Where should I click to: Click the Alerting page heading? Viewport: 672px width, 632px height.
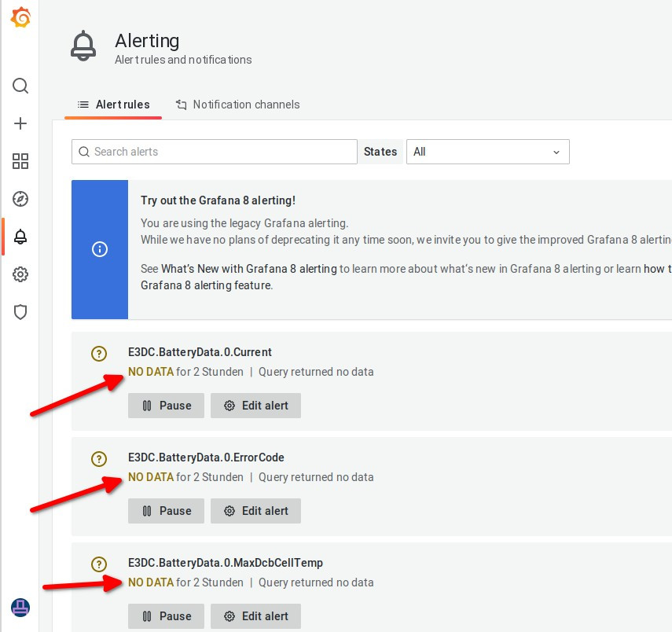[147, 41]
